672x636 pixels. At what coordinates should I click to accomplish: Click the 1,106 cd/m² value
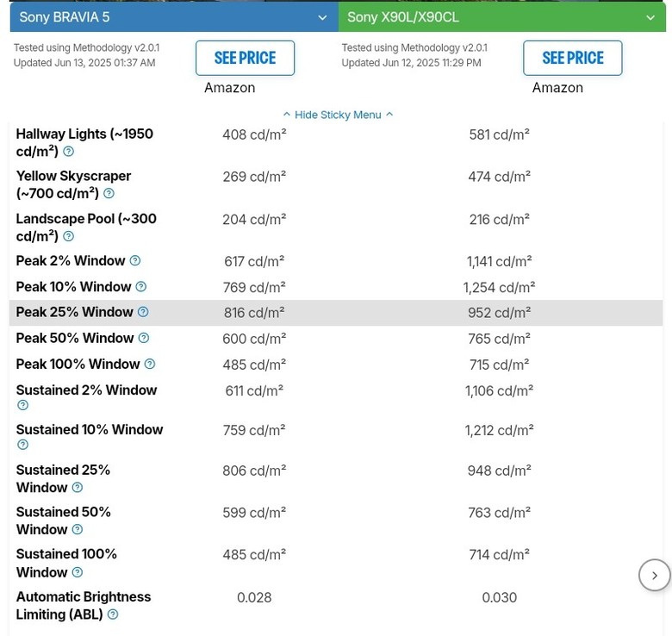pyautogui.click(x=500, y=391)
